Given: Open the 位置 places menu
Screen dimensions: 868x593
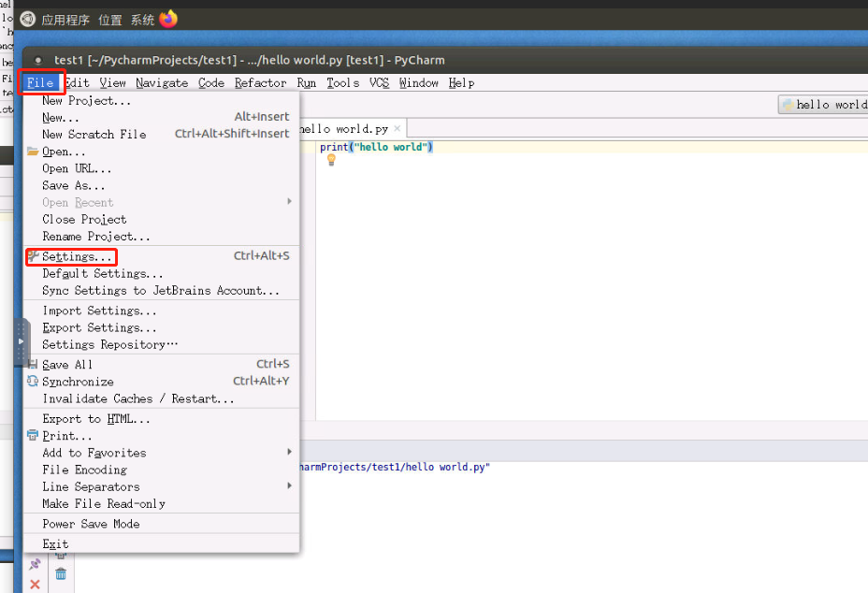Looking at the screenshot, I should (110, 20).
